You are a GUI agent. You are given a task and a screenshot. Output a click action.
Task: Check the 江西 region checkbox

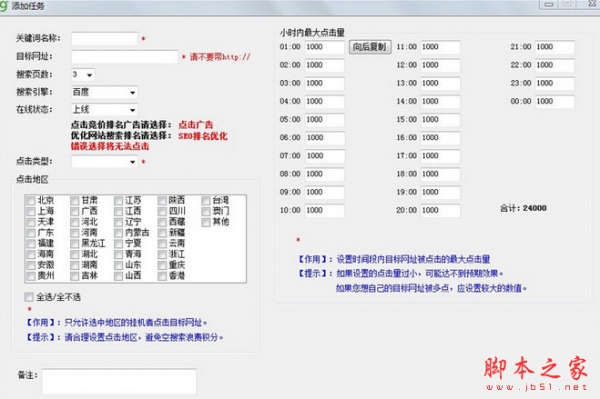pos(119,211)
